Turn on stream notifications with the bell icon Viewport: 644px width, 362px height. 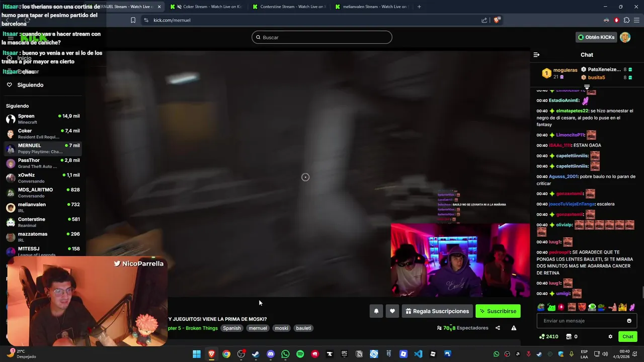click(376, 311)
